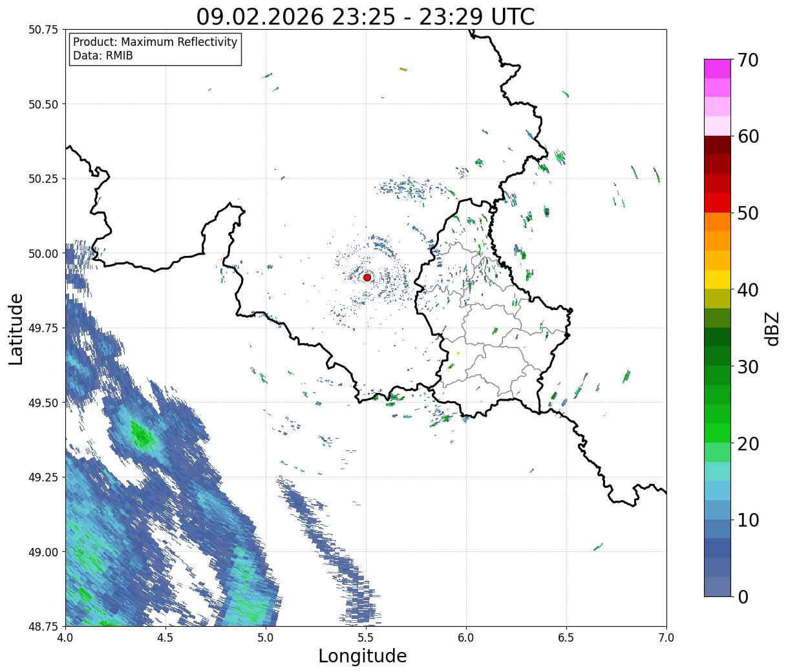This screenshot has height=672, width=788.
Task: Click the colorbar tick label '20'
Action: click(x=747, y=443)
